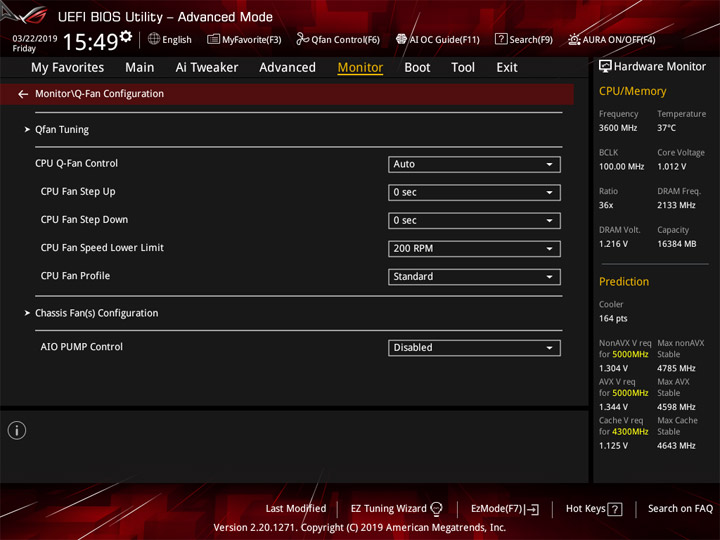Open AIO PUMP Control dropdown
Screen dimensions: 720x540
pyautogui.click(x=474, y=348)
